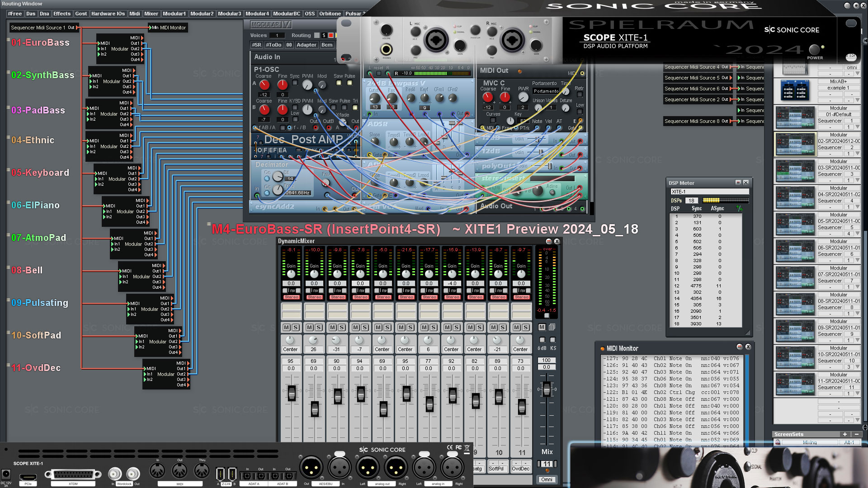Viewport: 868px width, 488px height.
Task: Mute the DynamicMixer master Mix channel
Action: pos(542,327)
